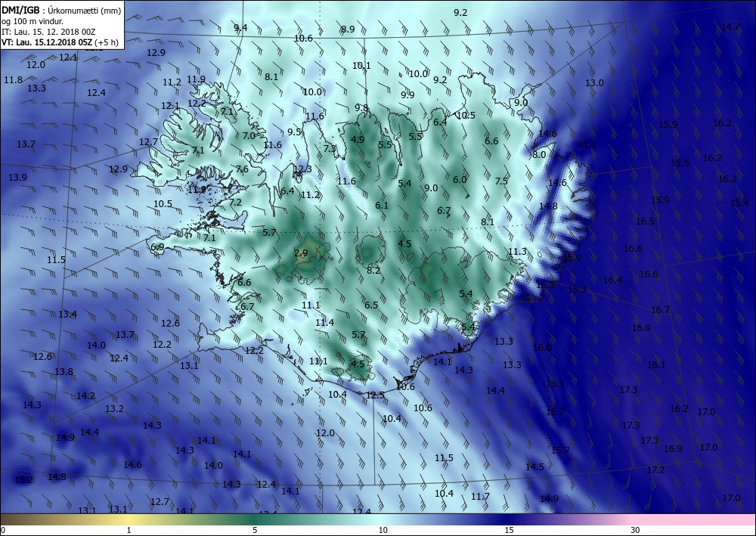Click the map value 15.3
756x536 pixels.
577,290
